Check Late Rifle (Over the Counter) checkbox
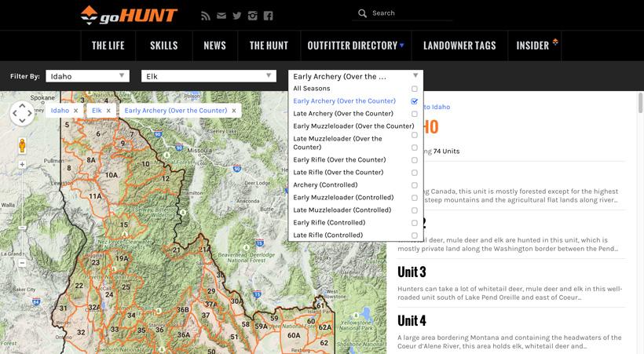The image size is (644, 354). (415, 173)
